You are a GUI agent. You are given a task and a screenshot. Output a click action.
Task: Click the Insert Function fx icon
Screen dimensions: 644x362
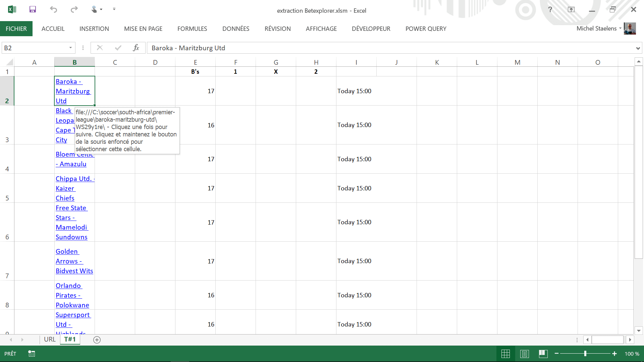[136, 48]
